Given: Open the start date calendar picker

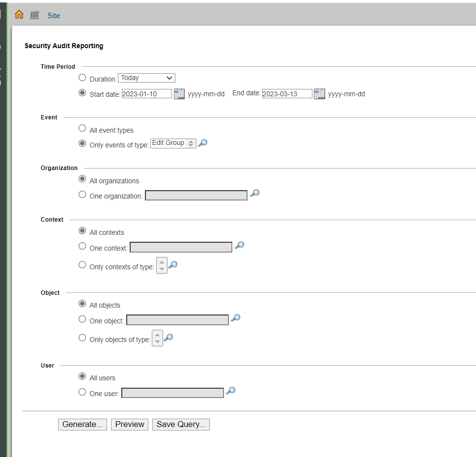Looking at the screenshot, I should tap(179, 93).
